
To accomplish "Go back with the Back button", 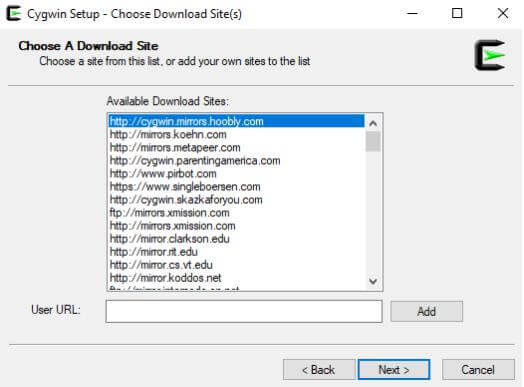I will coord(319,370).
